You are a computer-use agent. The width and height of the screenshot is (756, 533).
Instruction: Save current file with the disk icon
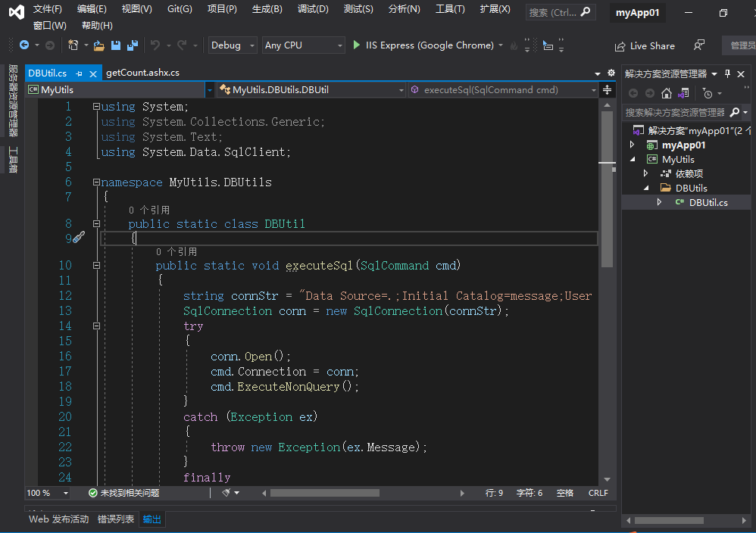[x=116, y=45]
